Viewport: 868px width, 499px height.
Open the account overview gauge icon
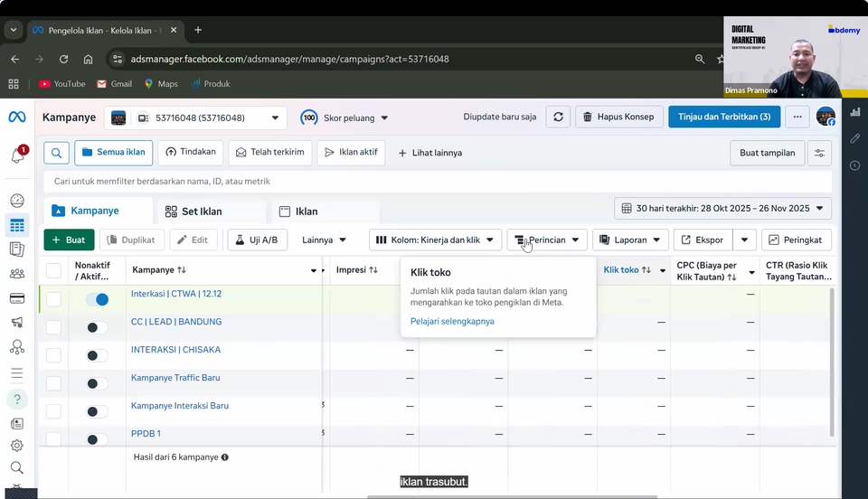click(17, 201)
